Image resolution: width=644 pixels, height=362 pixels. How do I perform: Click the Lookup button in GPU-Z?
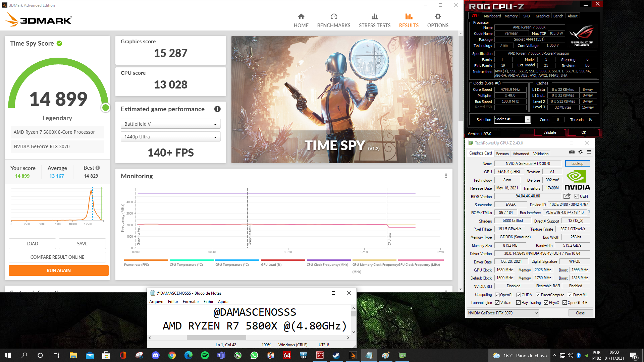[x=577, y=164]
